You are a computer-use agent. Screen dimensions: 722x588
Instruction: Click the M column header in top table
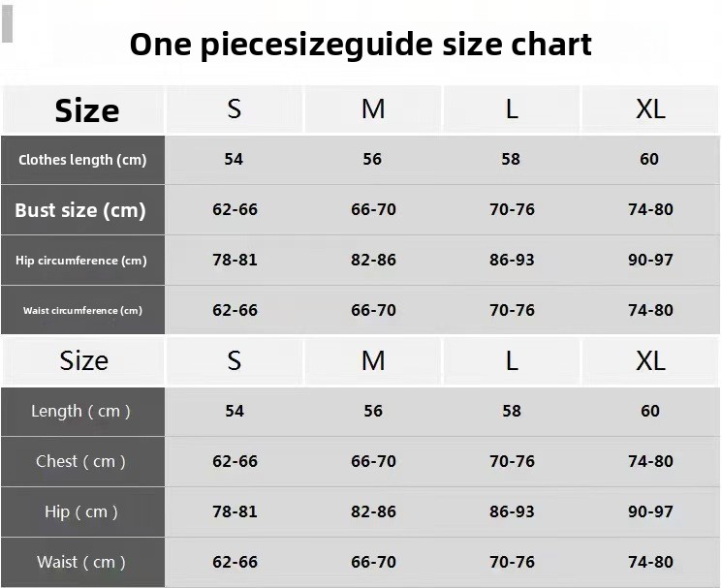pyautogui.click(x=373, y=109)
